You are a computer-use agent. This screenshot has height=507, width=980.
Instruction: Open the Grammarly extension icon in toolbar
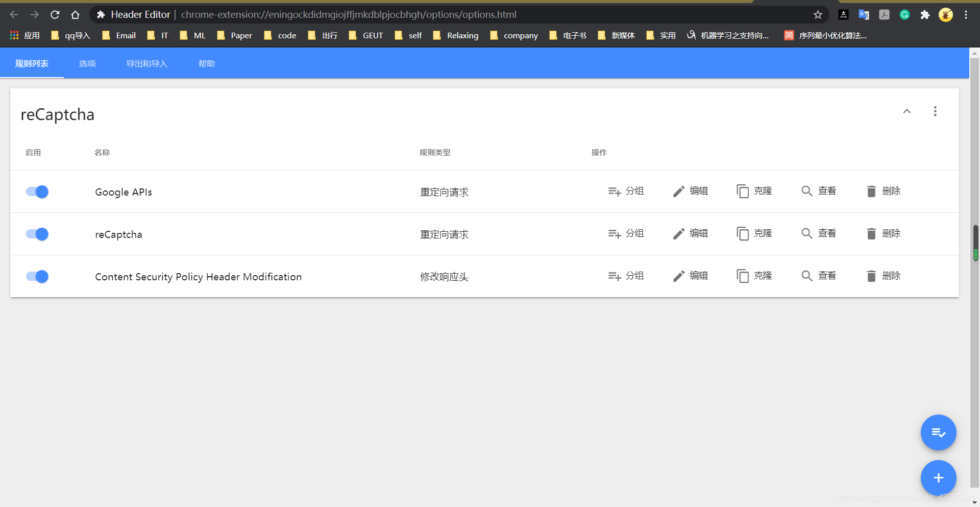click(x=904, y=15)
